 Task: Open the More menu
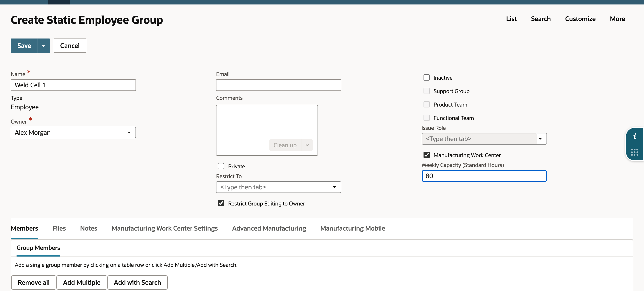pos(617,19)
